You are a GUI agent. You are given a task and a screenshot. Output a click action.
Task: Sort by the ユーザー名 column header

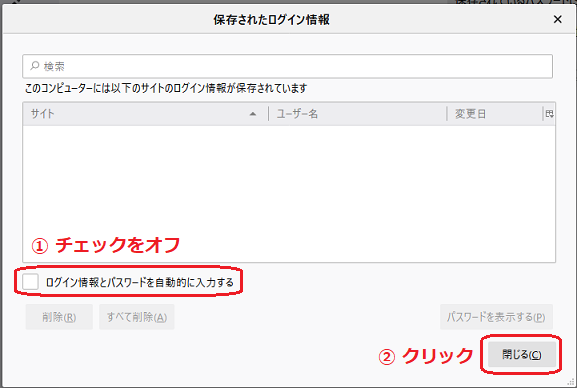pos(358,114)
